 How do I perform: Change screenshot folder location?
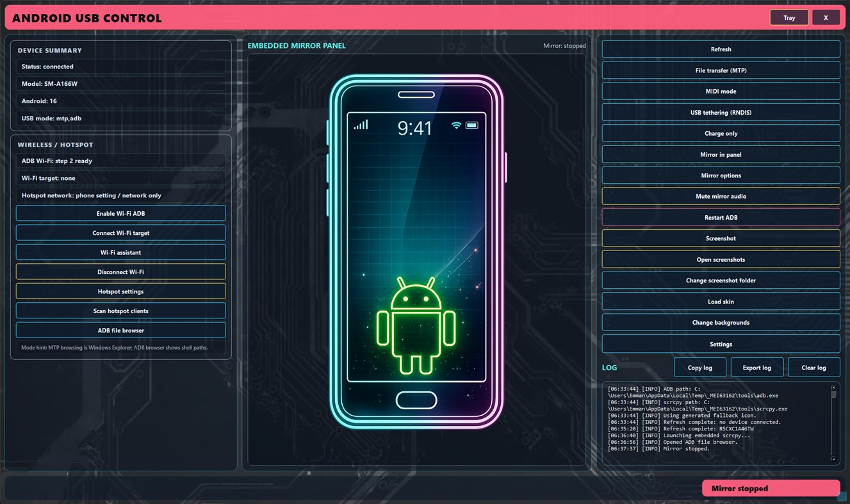coord(721,280)
